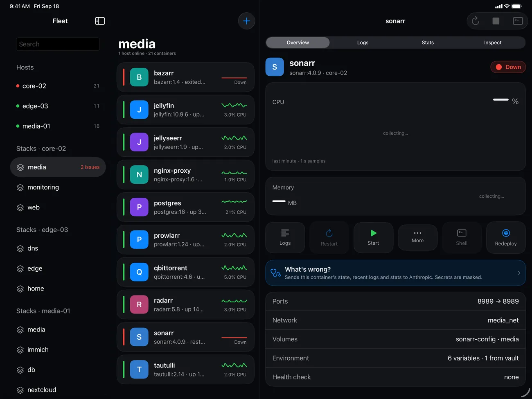
Task: Select host media-01
Action: [x=58, y=126]
